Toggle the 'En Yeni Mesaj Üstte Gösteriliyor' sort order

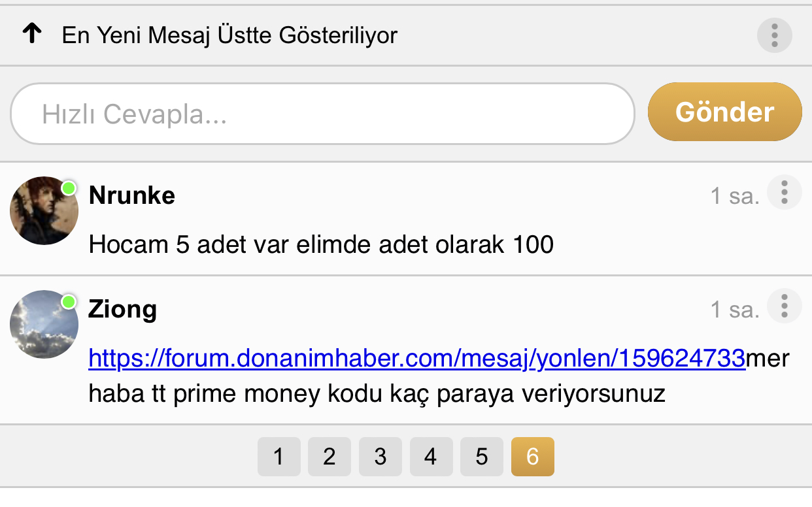pyautogui.click(x=229, y=35)
